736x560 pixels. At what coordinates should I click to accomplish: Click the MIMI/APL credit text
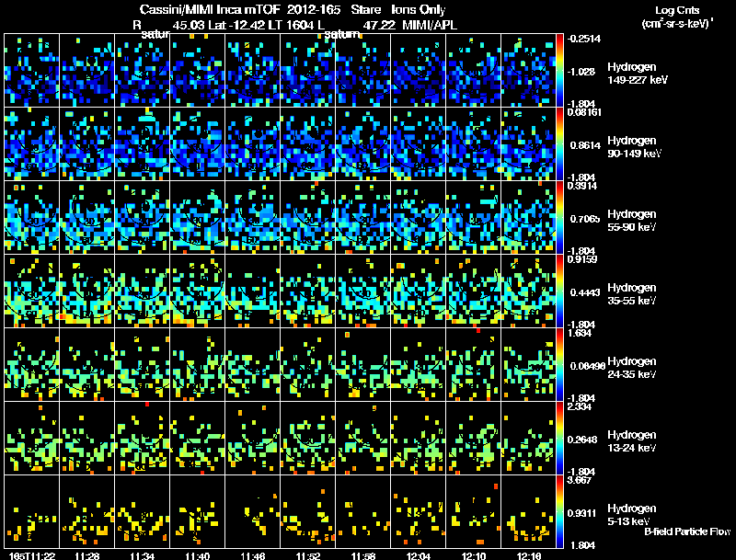(x=430, y=25)
